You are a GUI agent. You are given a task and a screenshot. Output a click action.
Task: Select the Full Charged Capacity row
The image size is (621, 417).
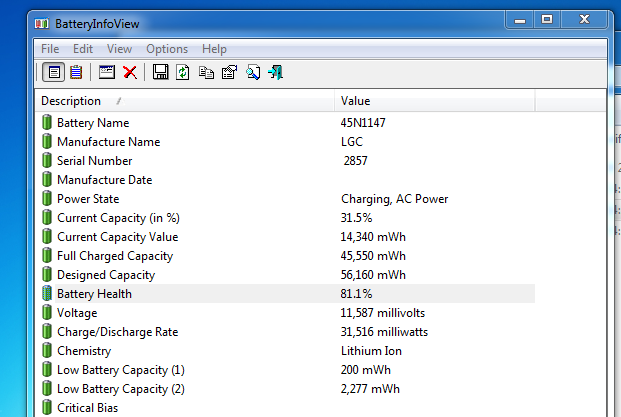(288, 256)
